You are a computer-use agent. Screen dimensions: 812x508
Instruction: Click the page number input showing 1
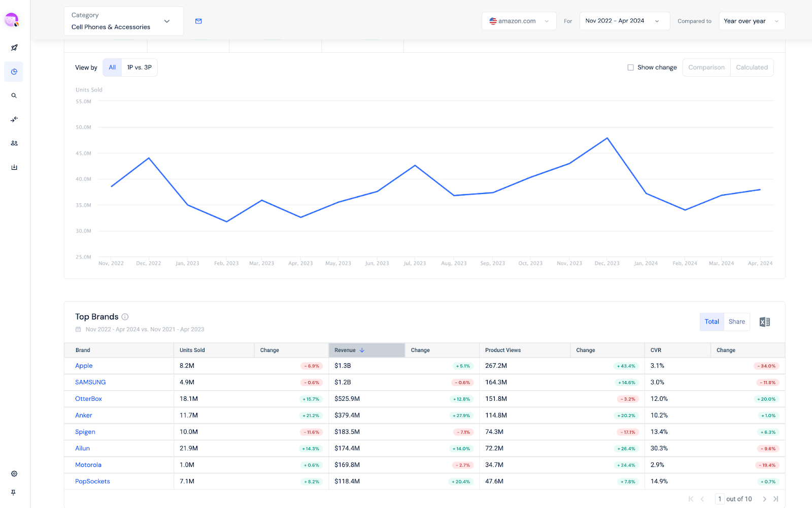click(x=719, y=498)
